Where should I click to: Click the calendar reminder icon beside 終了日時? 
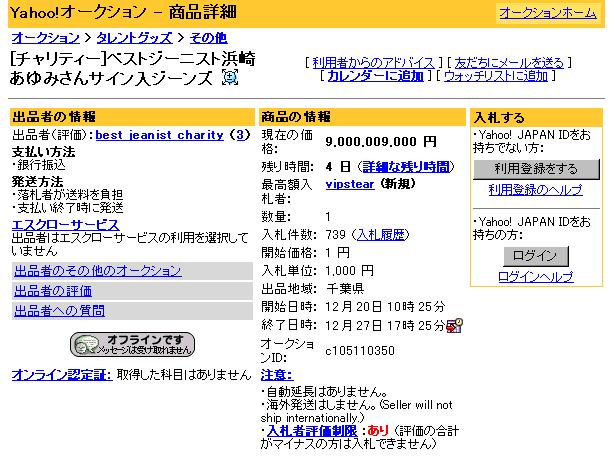click(x=455, y=325)
